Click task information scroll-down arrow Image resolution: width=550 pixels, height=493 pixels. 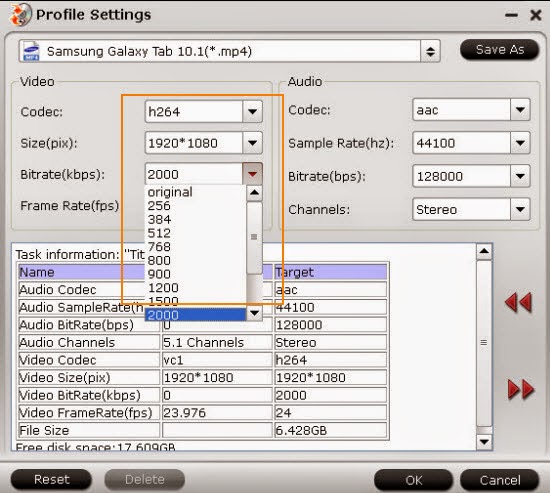pos(484,442)
